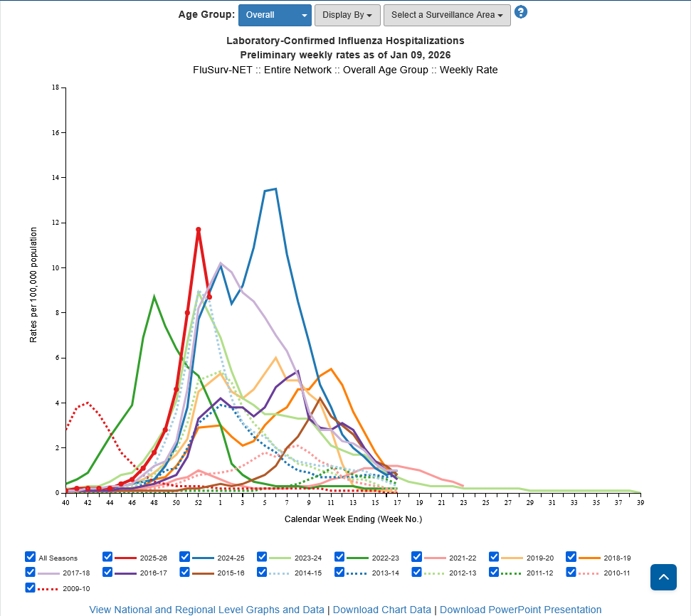Image resolution: width=691 pixels, height=616 pixels.
Task: Open the Age Group Overall dropdown
Action: pyautogui.click(x=275, y=15)
